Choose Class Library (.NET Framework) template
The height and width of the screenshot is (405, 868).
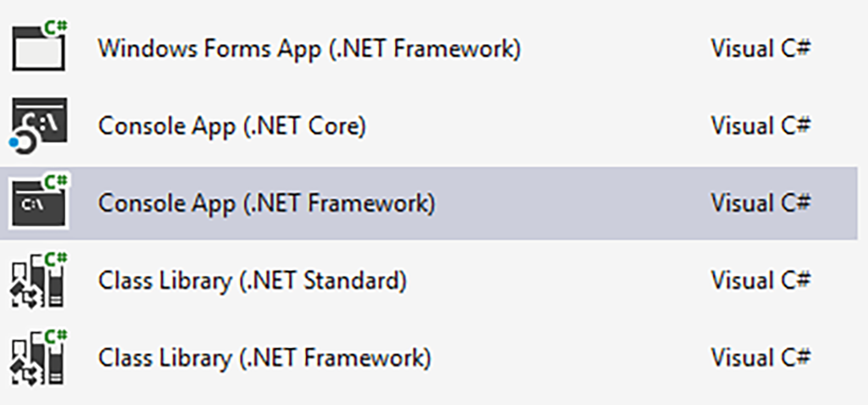click(264, 358)
